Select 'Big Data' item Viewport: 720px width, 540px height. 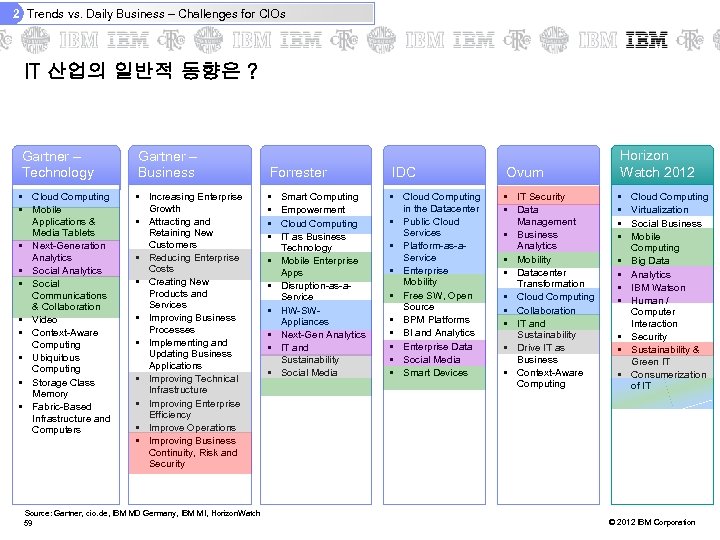click(x=650, y=260)
